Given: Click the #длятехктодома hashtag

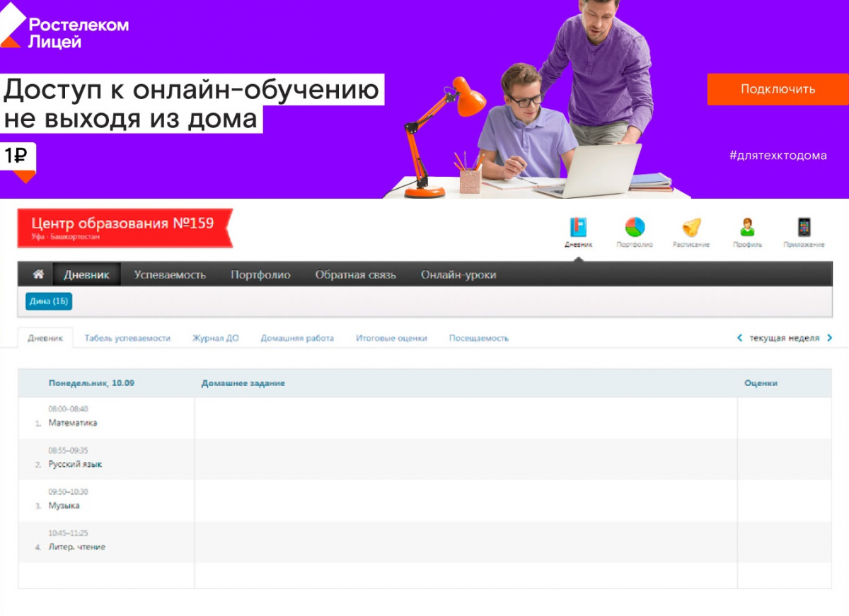Looking at the screenshot, I should pyautogui.click(x=778, y=156).
